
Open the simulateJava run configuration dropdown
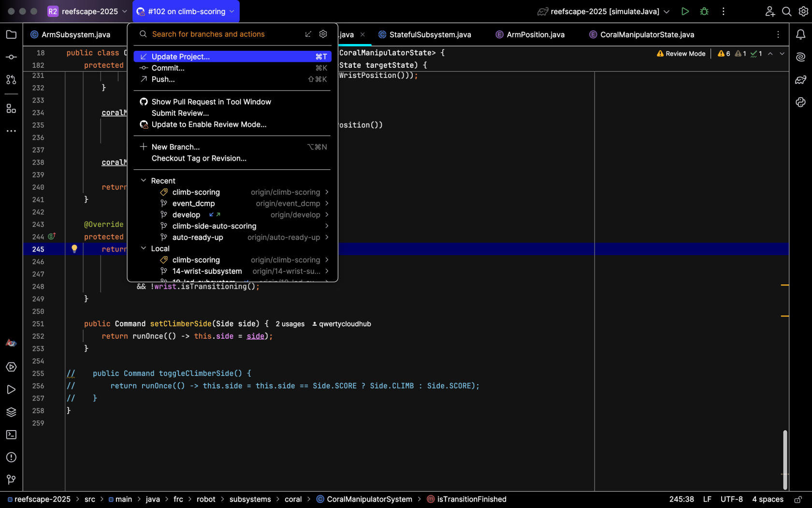point(604,11)
